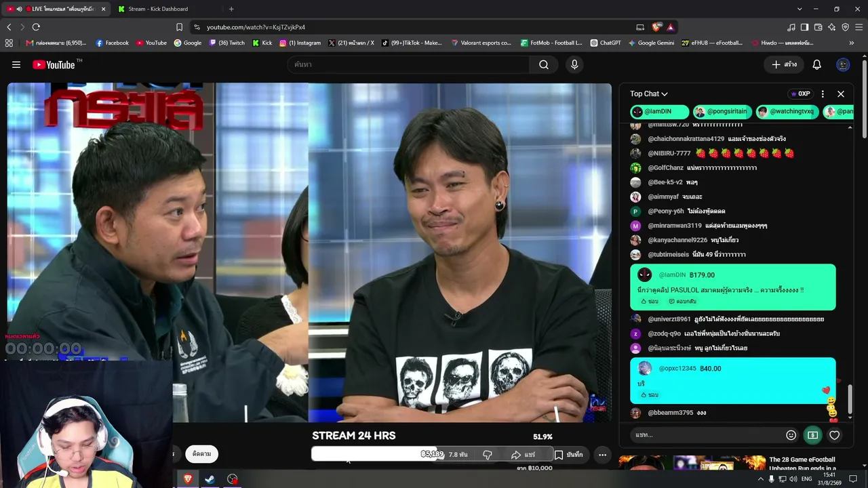
Task: Click the Save (บันทึก) button
Action: (x=568, y=455)
